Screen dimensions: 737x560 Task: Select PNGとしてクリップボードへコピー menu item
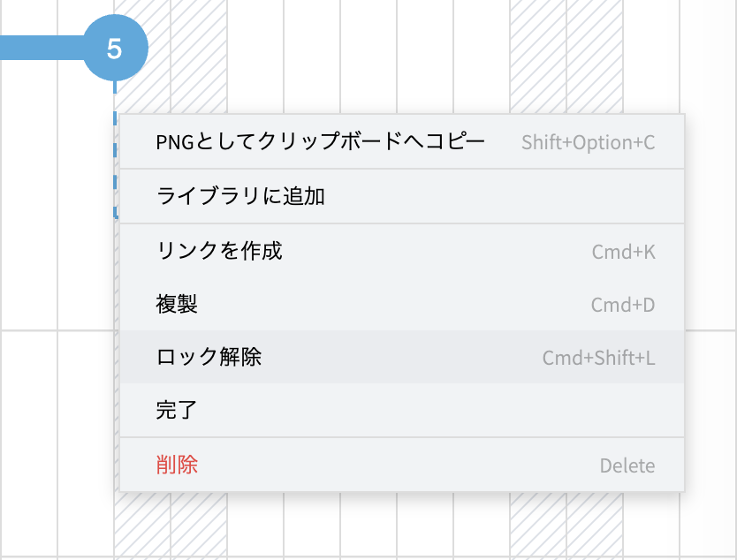coord(320,142)
